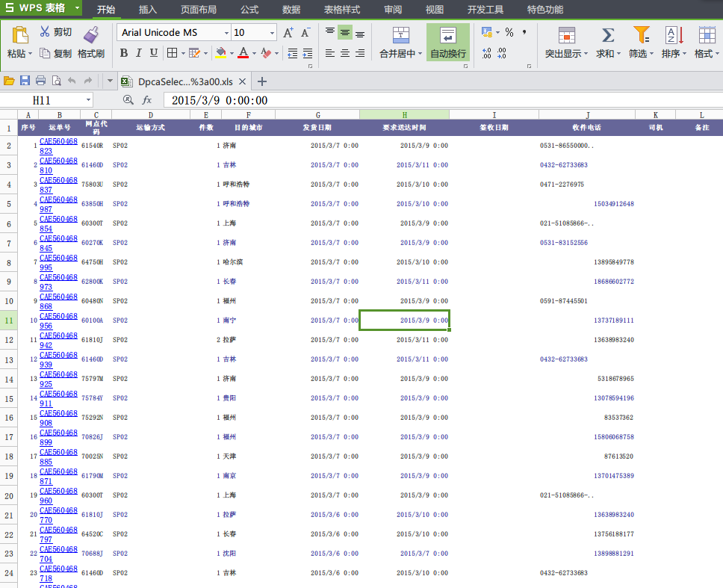
Task: Add a new document tab
Action: coord(262,81)
